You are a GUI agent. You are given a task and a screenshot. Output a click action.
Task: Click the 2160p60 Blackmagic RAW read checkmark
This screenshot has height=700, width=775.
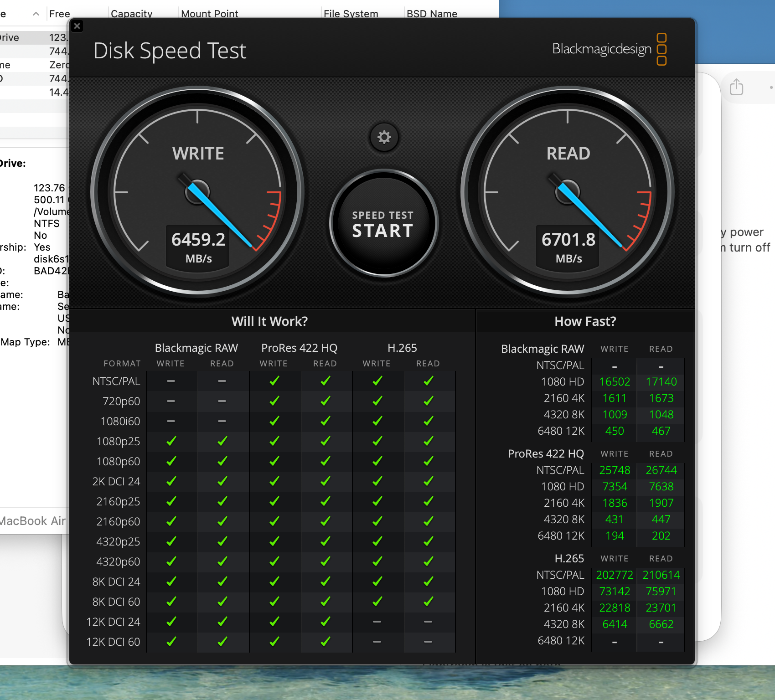[222, 521]
